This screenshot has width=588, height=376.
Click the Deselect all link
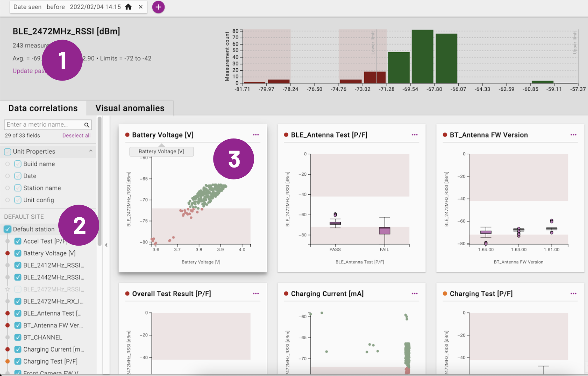point(76,136)
